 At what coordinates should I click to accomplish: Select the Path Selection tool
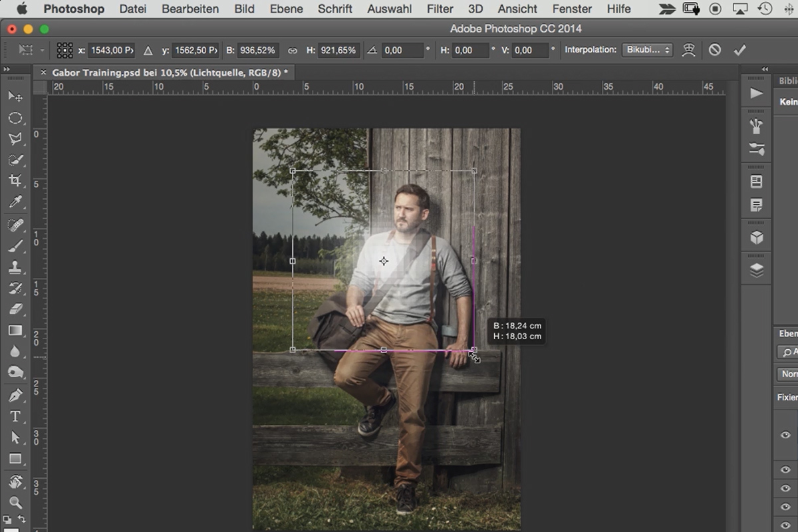pos(15,438)
